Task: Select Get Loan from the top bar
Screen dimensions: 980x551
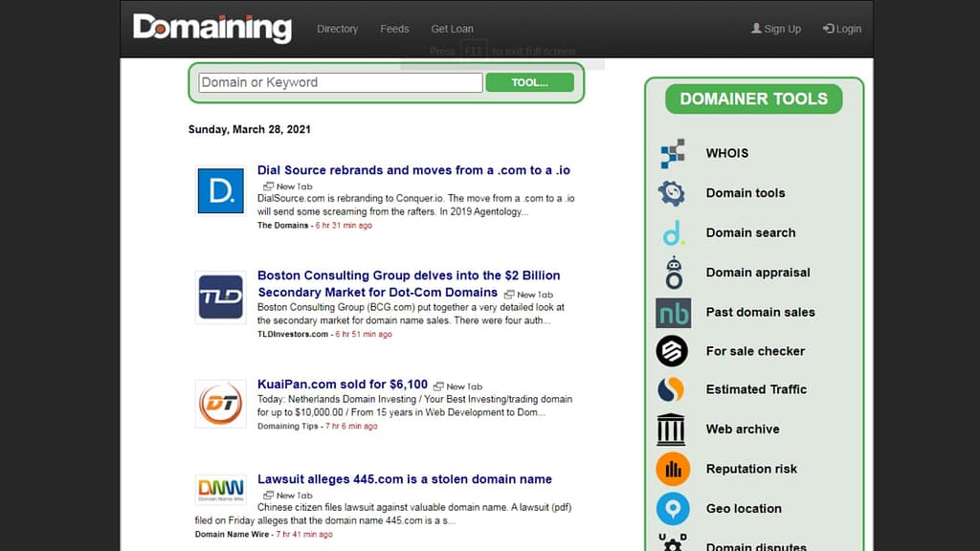Action: (x=452, y=29)
